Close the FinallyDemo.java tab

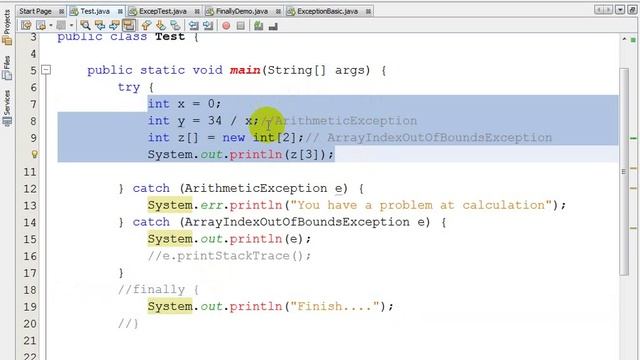(x=278, y=11)
